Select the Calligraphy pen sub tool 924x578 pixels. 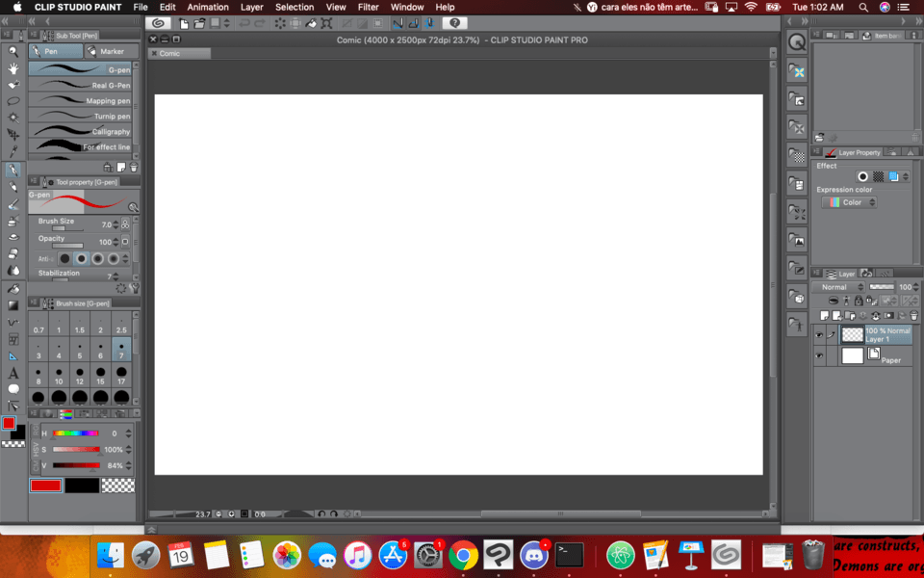(x=81, y=132)
